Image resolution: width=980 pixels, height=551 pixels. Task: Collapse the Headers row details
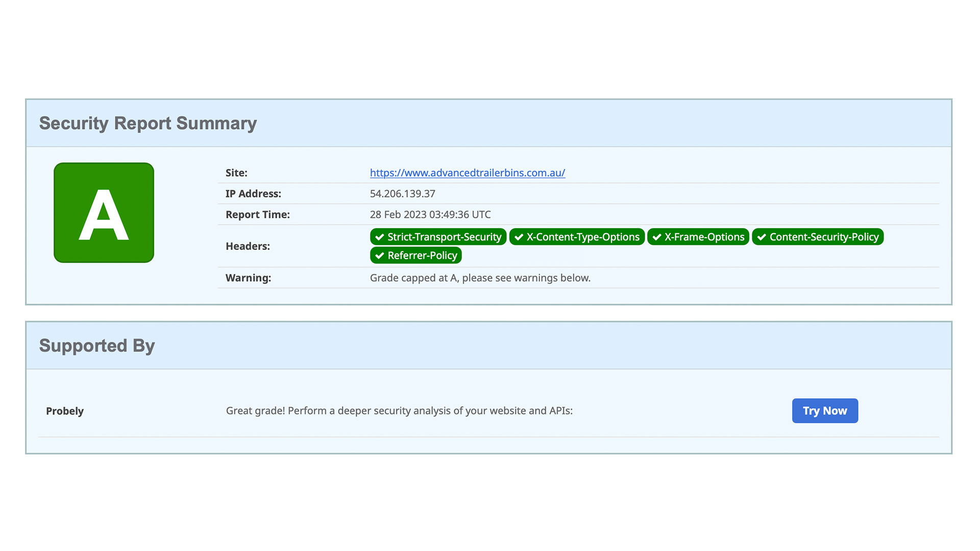[248, 246]
